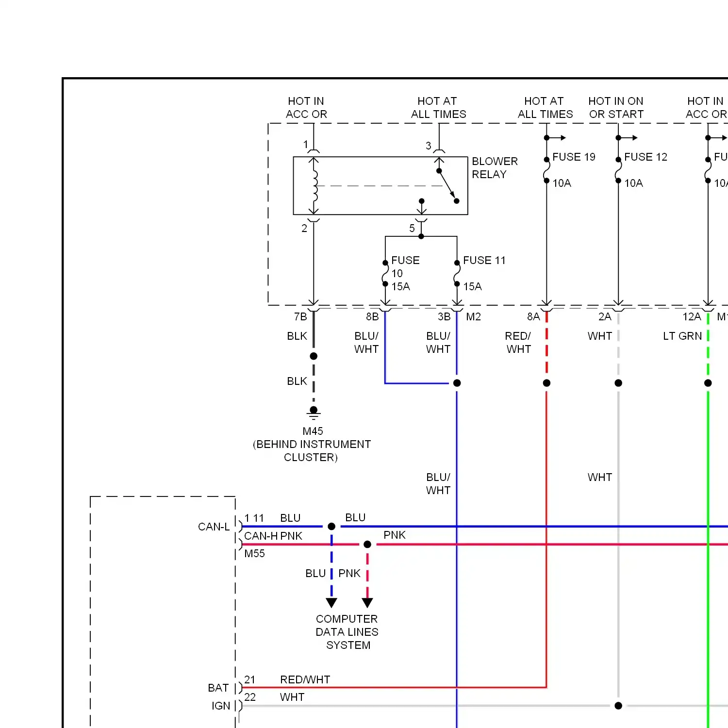Click the HOT AT ALL TIMES heading above relay

pos(438,107)
